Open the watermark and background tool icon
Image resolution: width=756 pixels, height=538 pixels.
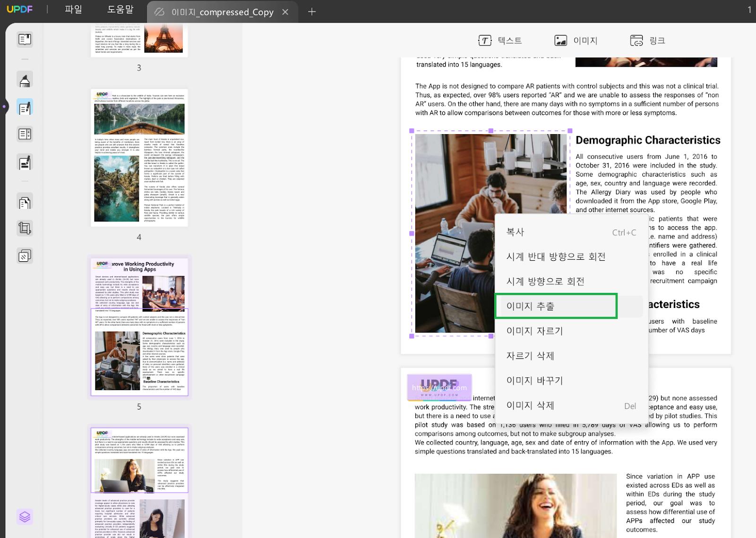pyautogui.click(x=25, y=256)
